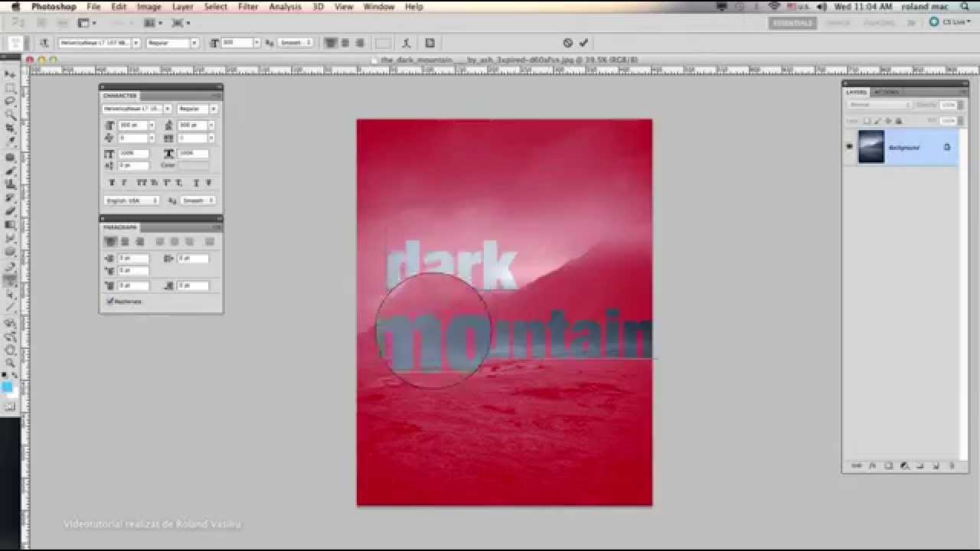Open font size dropdown in options bar
The height and width of the screenshot is (551, 980).
click(256, 43)
